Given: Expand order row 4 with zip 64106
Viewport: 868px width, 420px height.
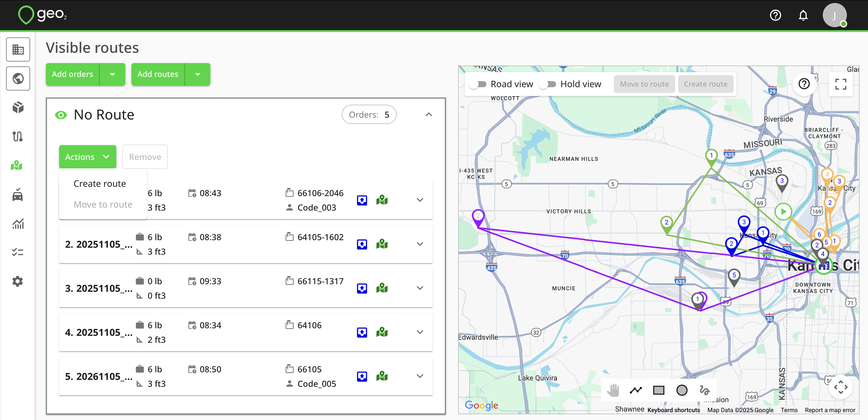Looking at the screenshot, I should (420, 332).
